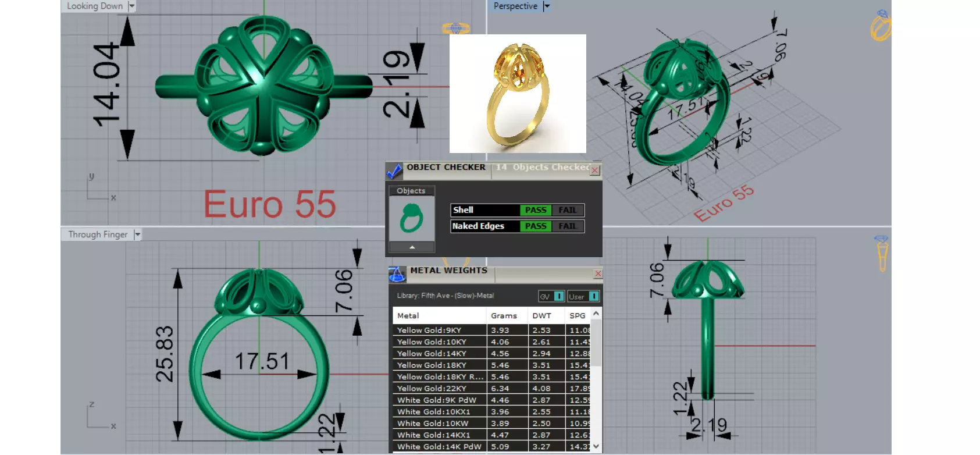
Task: Click the gold ring icon in Perspective viewport
Action: click(x=881, y=26)
